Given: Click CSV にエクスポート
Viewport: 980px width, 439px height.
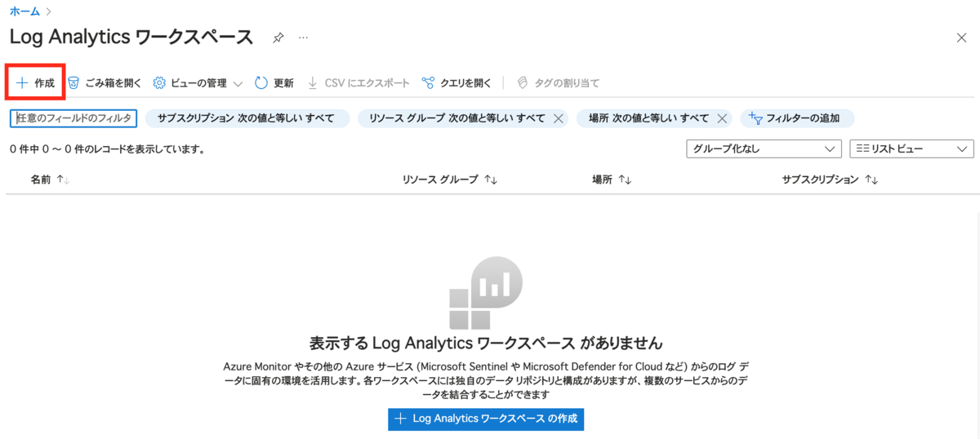Looking at the screenshot, I should tap(358, 83).
